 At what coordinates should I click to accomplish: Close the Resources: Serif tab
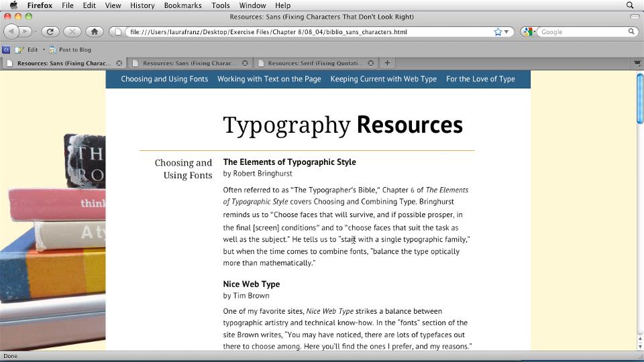(371, 63)
